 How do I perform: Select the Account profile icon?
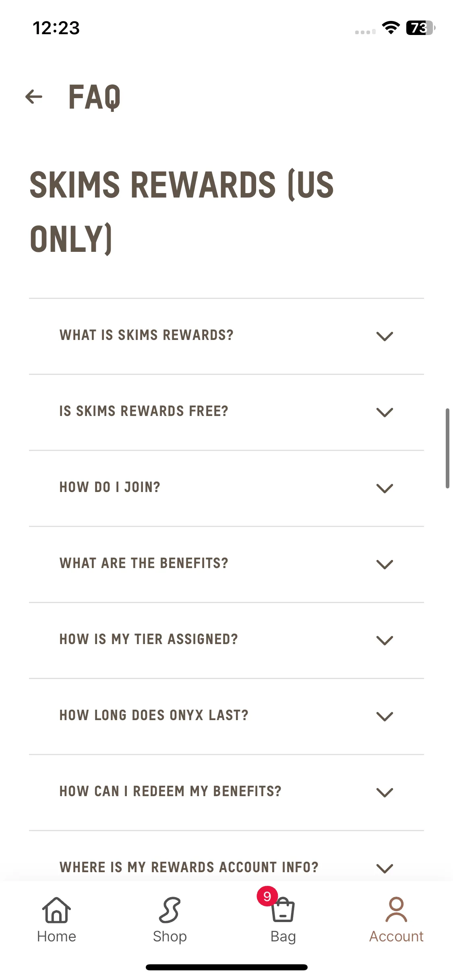point(396,910)
